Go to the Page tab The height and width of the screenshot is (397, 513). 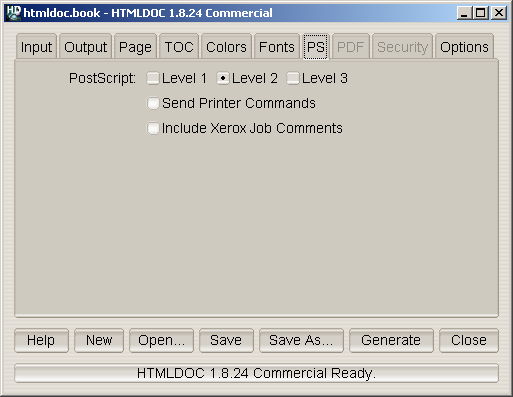135,47
